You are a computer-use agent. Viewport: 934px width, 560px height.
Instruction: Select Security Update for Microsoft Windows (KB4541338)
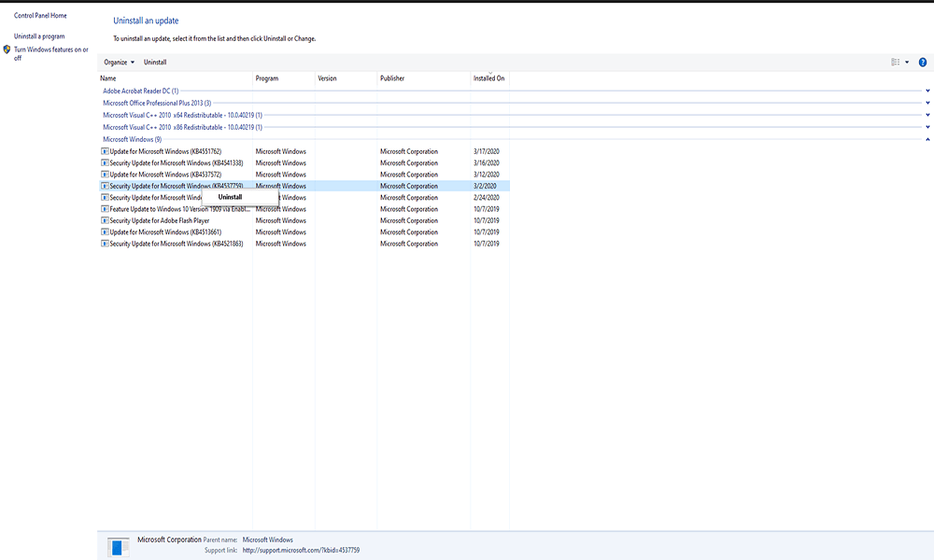point(177,162)
